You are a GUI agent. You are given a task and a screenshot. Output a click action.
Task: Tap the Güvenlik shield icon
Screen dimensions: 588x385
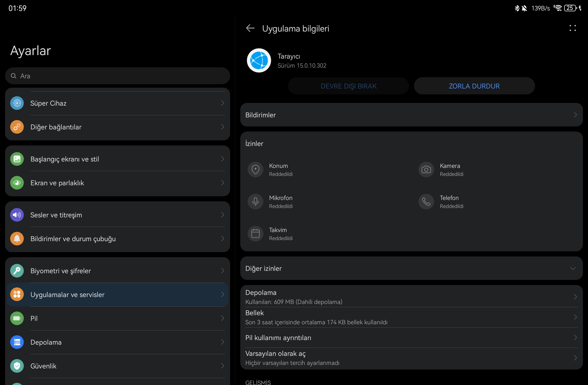[x=17, y=366]
